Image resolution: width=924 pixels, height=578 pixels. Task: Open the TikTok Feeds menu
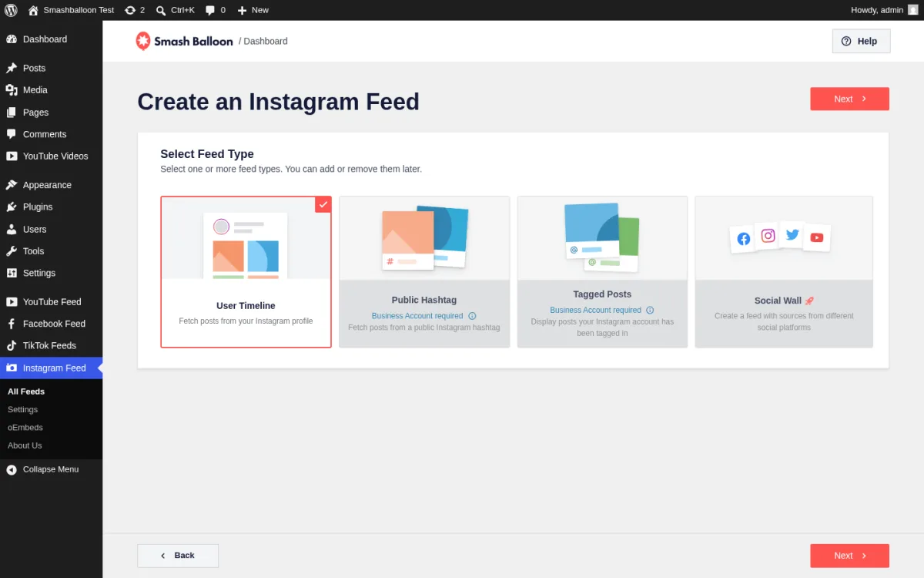tap(51, 345)
